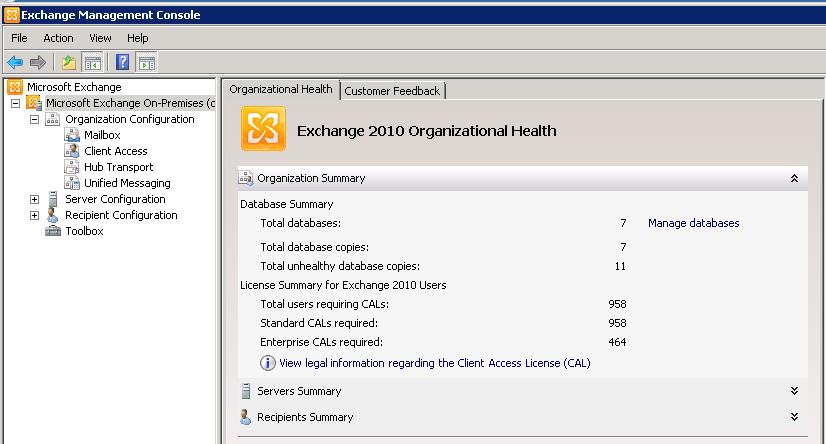Open the Manage databases link
The height and width of the screenshot is (444, 826).
point(694,223)
